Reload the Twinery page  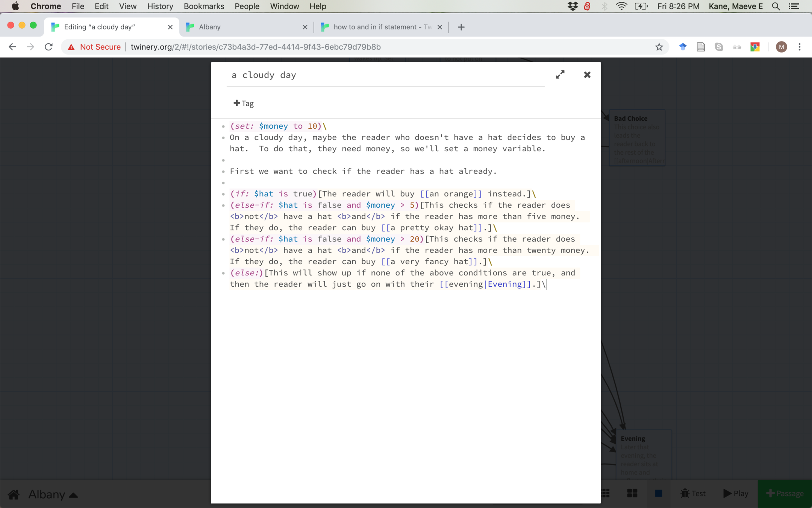(48, 47)
